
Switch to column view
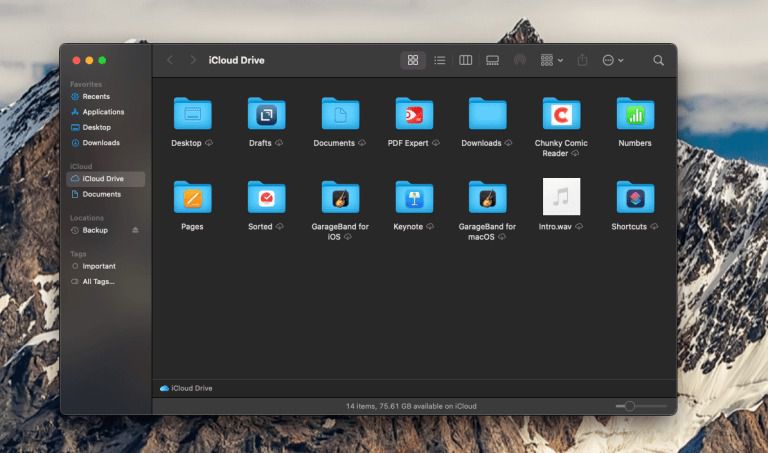465,60
